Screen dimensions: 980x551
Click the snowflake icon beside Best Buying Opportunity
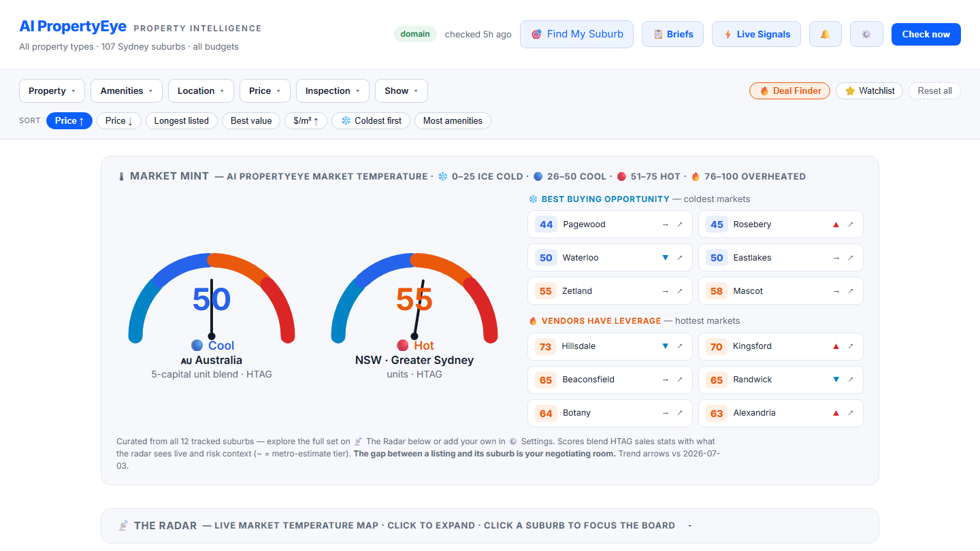(x=534, y=199)
